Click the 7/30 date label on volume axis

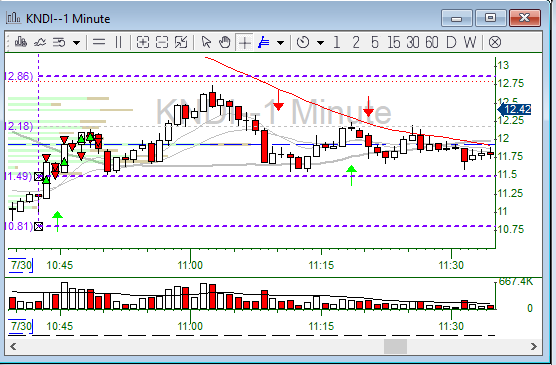(x=20, y=326)
